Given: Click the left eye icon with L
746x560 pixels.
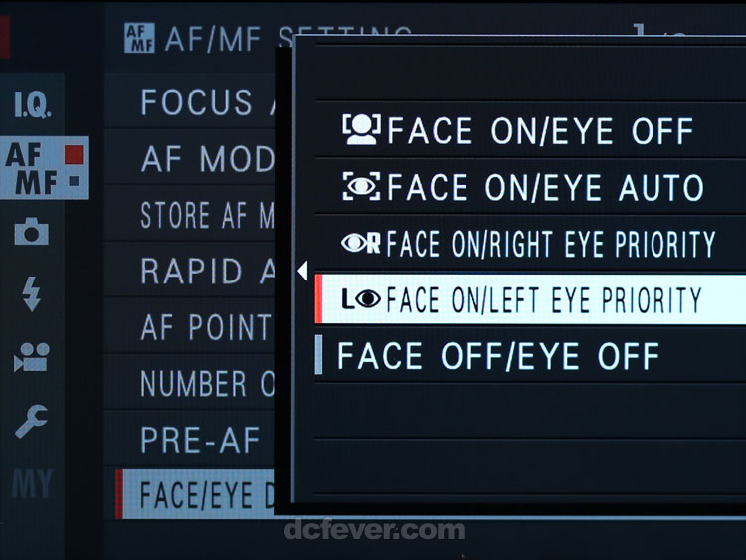Looking at the screenshot, I should point(361,299).
